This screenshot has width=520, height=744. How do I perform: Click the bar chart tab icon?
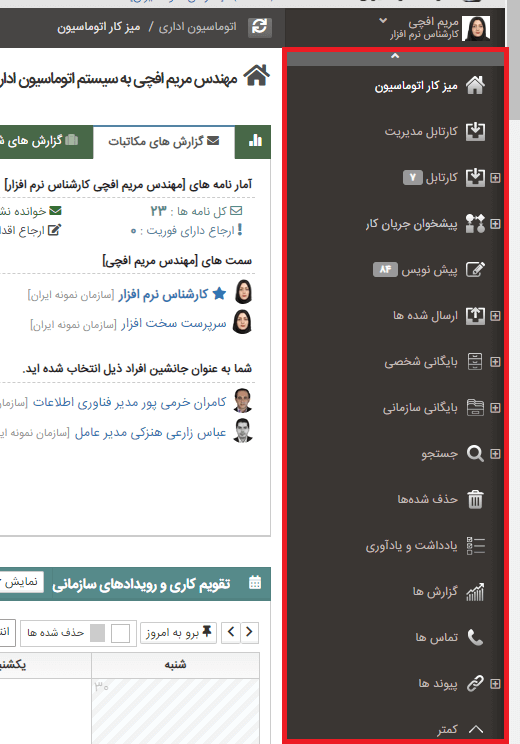(255, 140)
